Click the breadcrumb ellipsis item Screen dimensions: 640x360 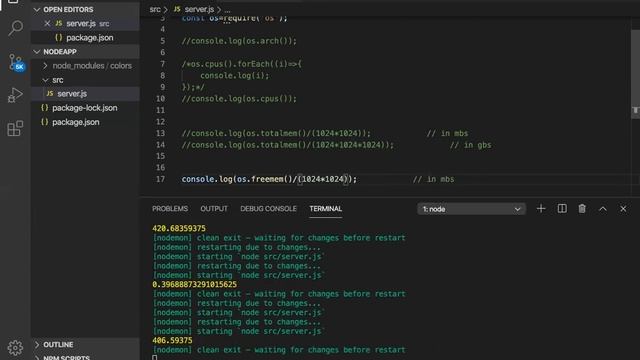227,9
